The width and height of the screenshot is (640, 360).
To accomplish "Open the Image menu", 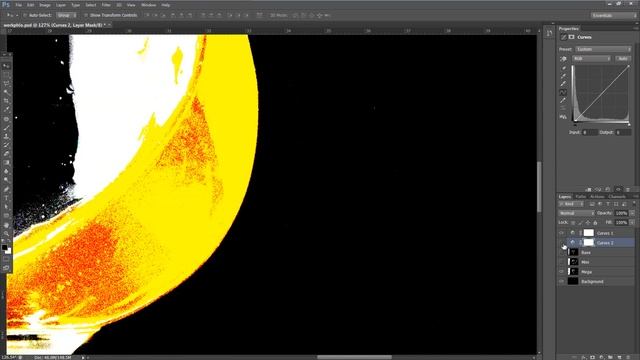I will click(x=44, y=5).
